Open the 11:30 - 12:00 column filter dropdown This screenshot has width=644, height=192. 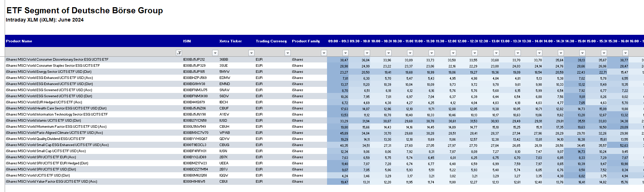(x=453, y=53)
